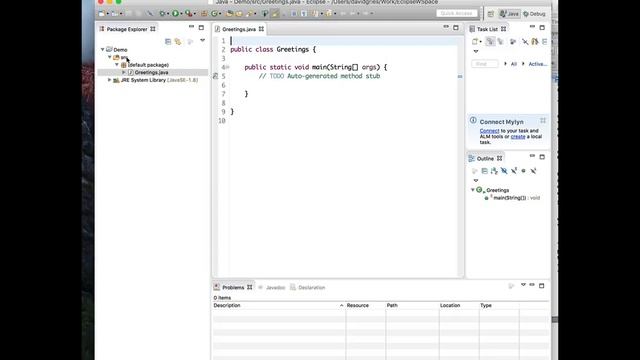Screen dimensions: 640x360
Task: Maximize the Package Explorer view
Action: [201, 27]
